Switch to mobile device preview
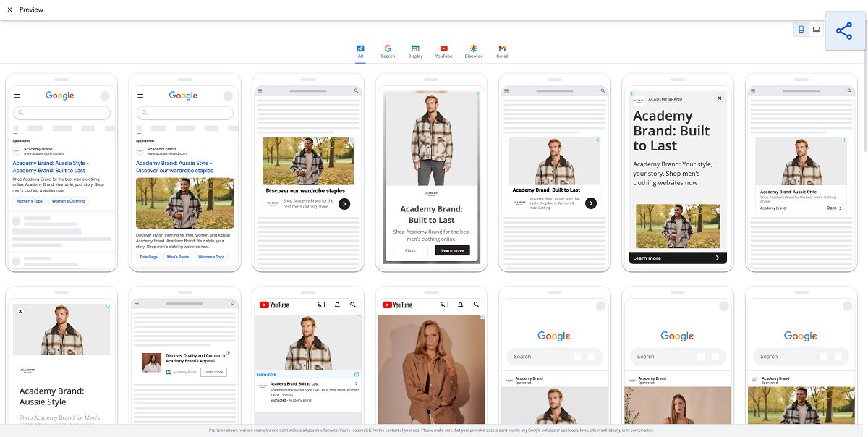 point(801,30)
